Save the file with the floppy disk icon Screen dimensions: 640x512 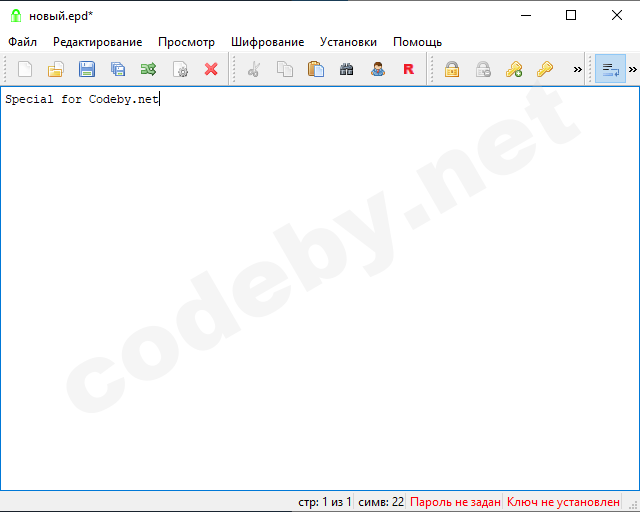87,69
